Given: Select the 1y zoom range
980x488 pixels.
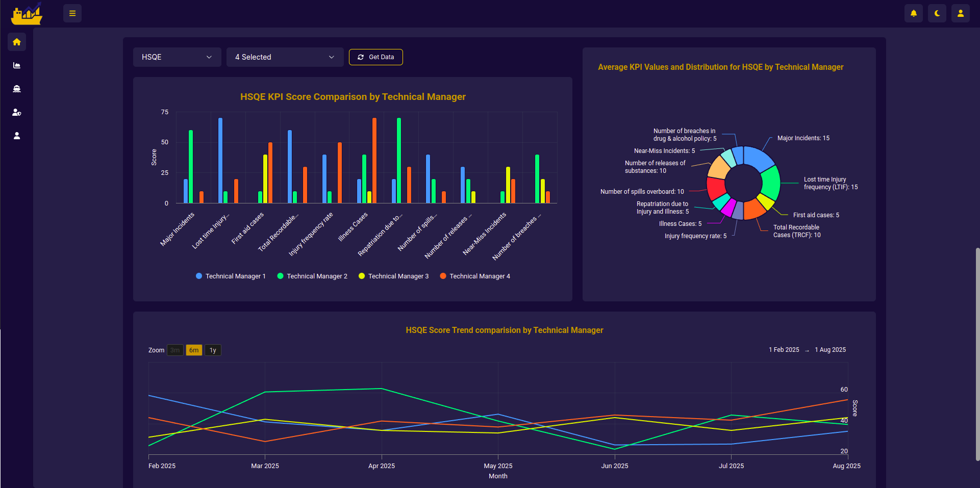Looking at the screenshot, I should point(213,350).
